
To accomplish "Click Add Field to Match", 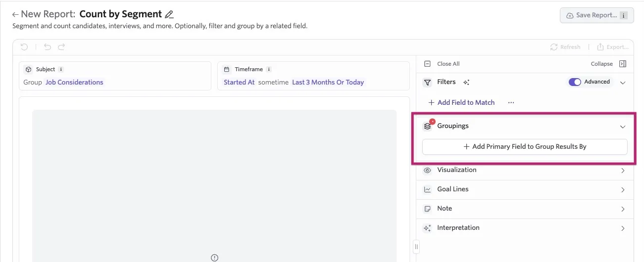I will tap(461, 102).
